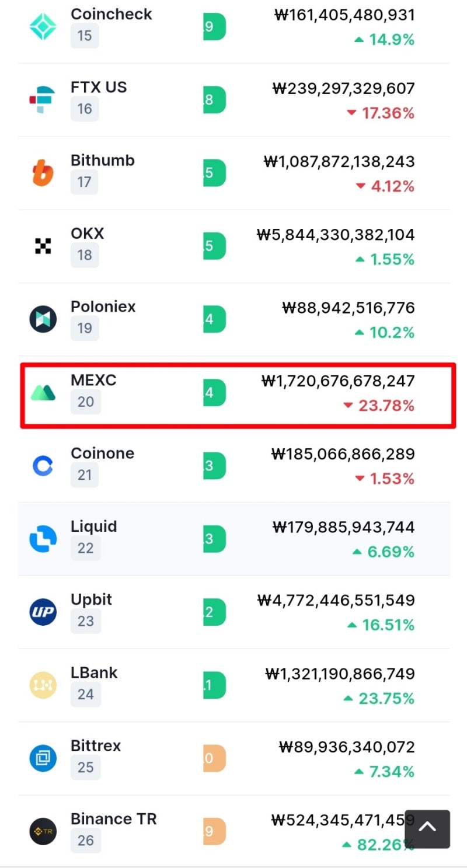The height and width of the screenshot is (868, 467).
Task: Click the Upbit UP logo
Action: [x=43, y=612]
